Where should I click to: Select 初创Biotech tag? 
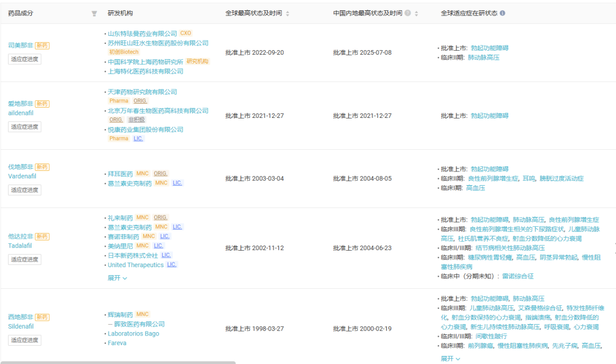pos(124,52)
